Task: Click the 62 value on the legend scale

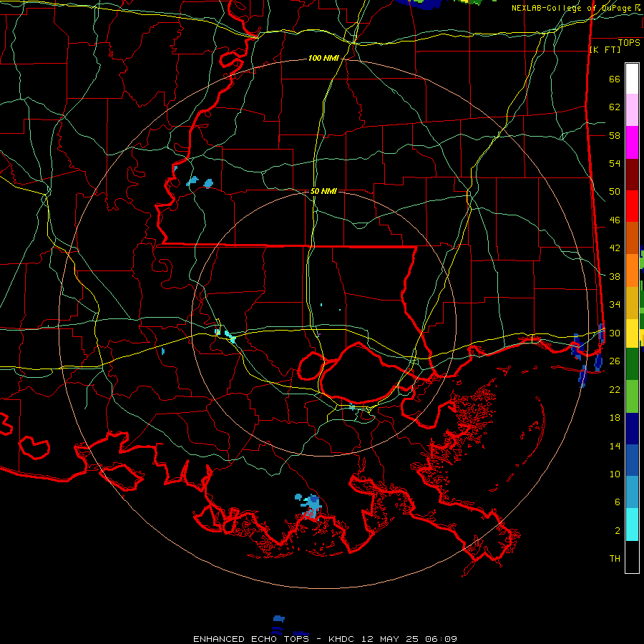Action: [x=615, y=107]
